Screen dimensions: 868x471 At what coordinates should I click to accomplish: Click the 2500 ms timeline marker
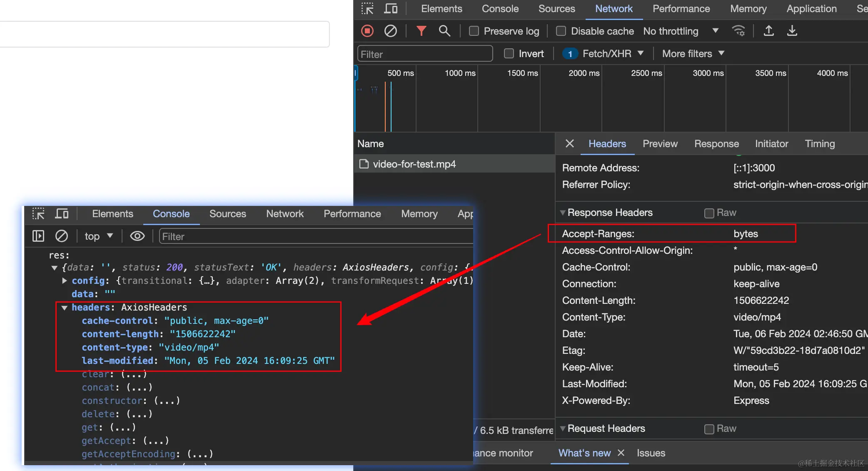[646, 73]
